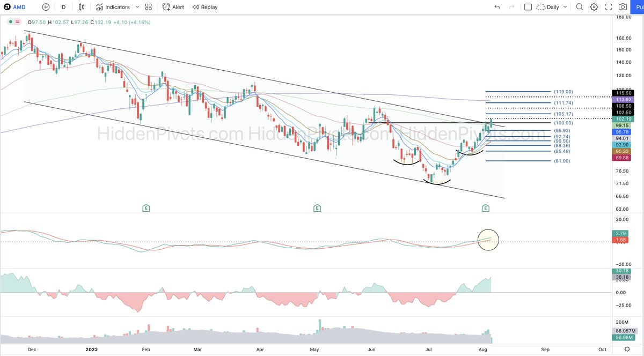Screen dimensions: 644x356
Task: Click the open price O97.50 value
Action: pyautogui.click(x=38, y=22)
